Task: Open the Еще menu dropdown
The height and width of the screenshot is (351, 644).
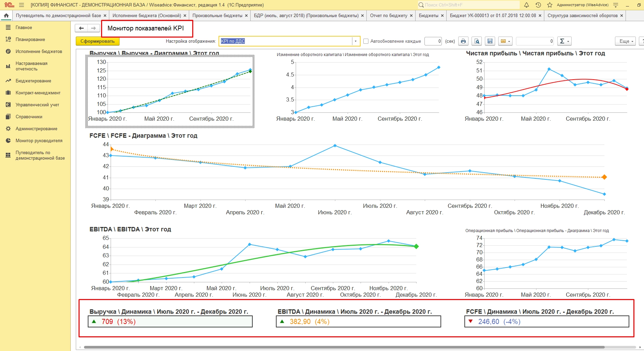Action: click(626, 41)
